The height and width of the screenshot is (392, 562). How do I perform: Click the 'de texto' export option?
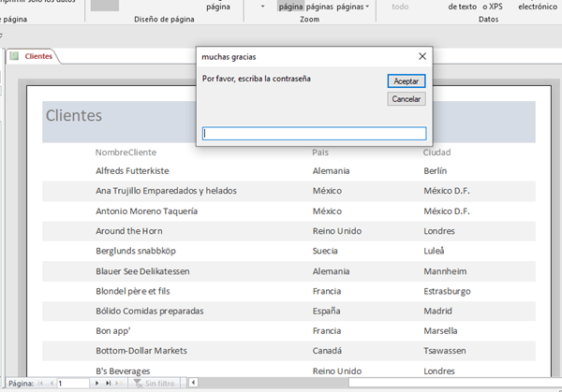point(461,7)
